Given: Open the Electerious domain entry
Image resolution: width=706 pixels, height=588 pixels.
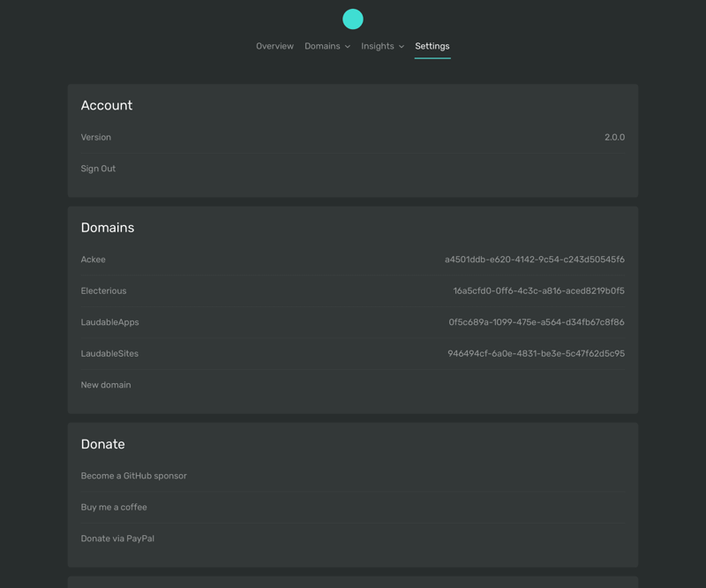Looking at the screenshot, I should click(352, 291).
